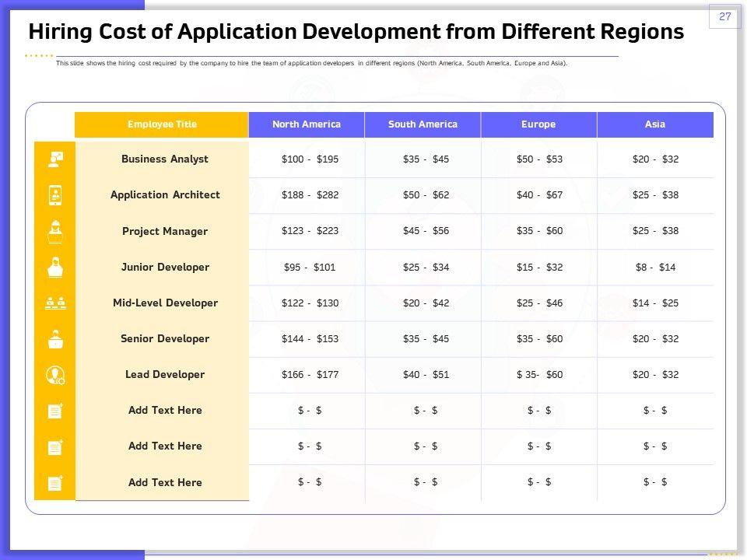Select the slide description subtitle text
This screenshot has width=747, height=560.
(311, 64)
